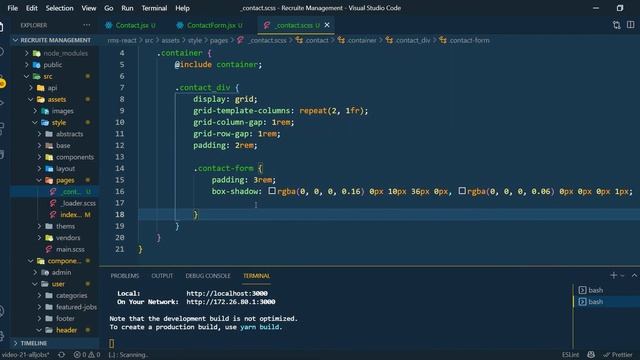Expand the node_modules folder
This screenshot has height=360, width=640.
65,53
